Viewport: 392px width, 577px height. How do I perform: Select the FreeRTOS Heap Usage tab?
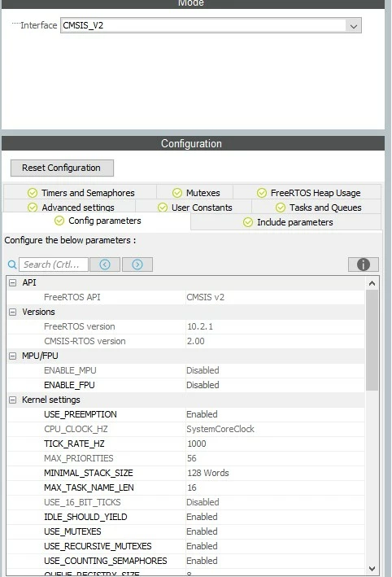coord(307,193)
